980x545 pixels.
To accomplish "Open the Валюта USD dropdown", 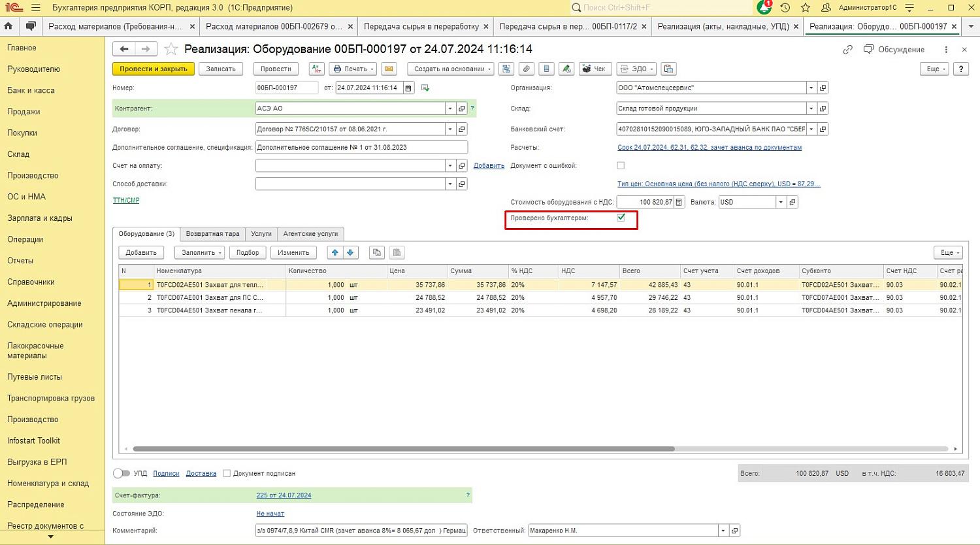I will coord(781,202).
